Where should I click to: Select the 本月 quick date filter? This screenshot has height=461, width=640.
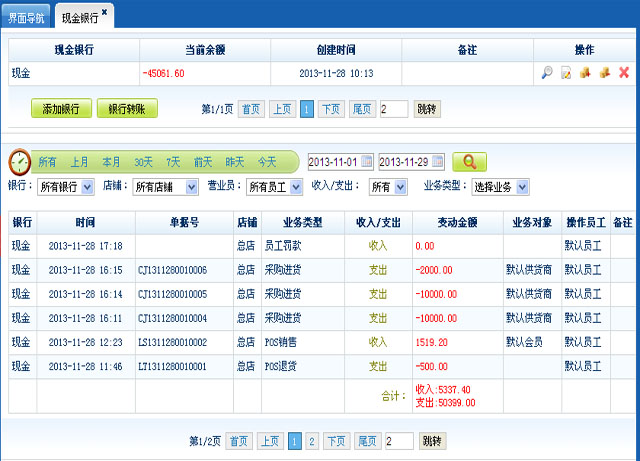tap(111, 162)
